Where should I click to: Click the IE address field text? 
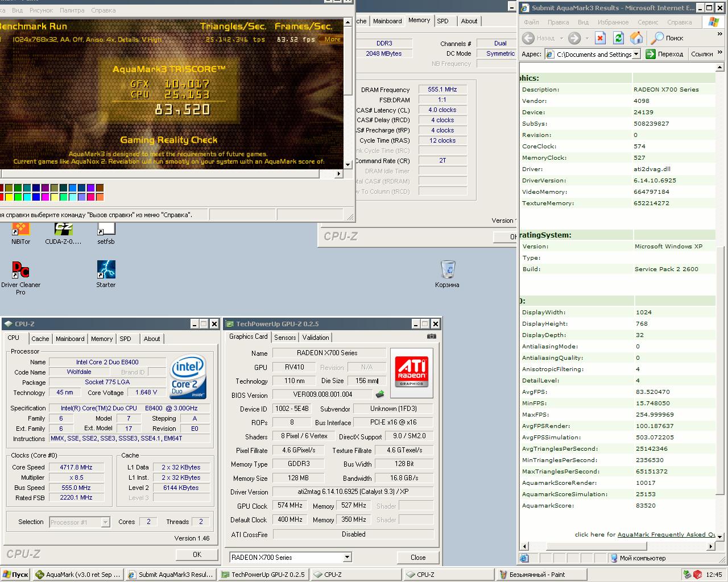pos(594,54)
